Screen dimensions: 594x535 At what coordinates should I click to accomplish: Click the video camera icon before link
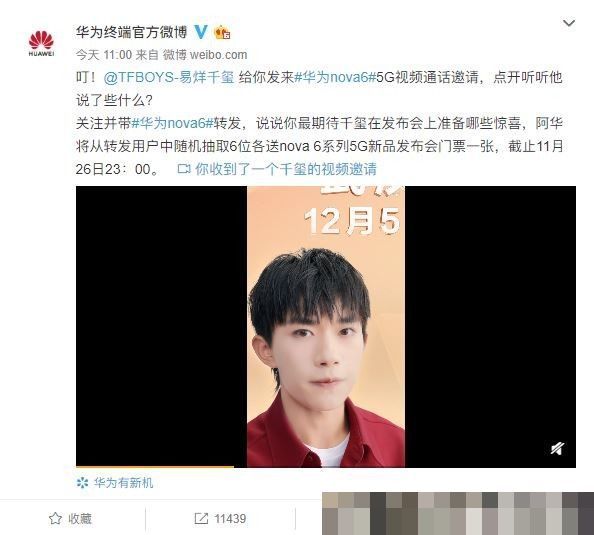(184, 169)
